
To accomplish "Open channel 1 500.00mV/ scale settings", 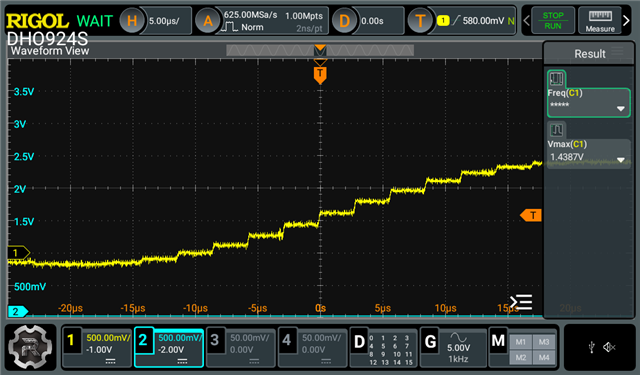I will pyautogui.click(x=108, y=338).
